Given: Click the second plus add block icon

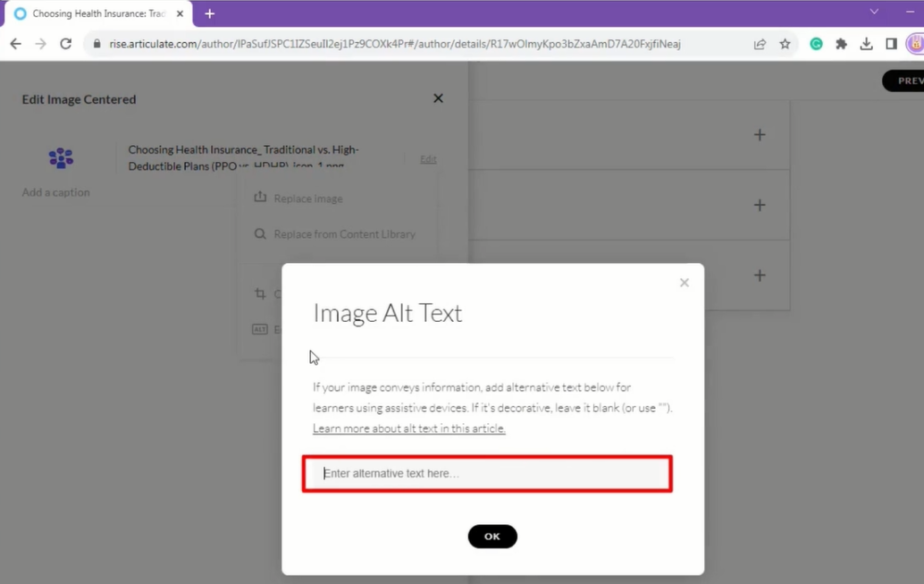Looking at the screenshot, I should point(760,206).
